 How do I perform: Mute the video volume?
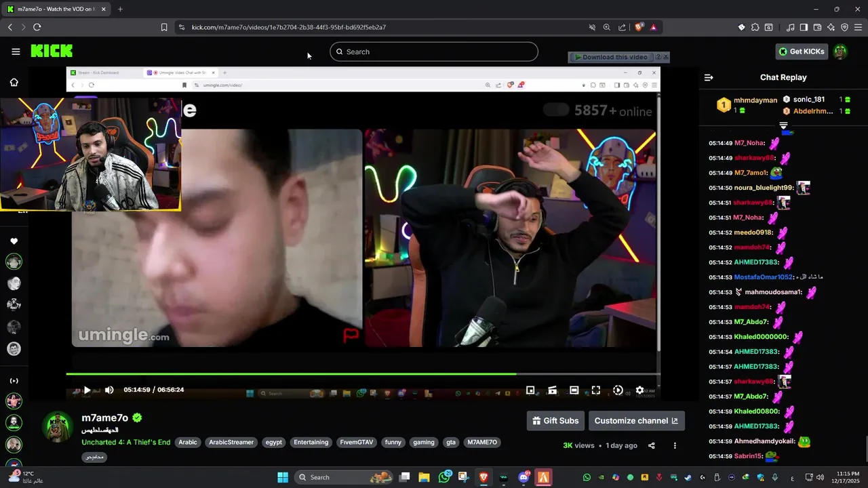click(x=109, y=390)
